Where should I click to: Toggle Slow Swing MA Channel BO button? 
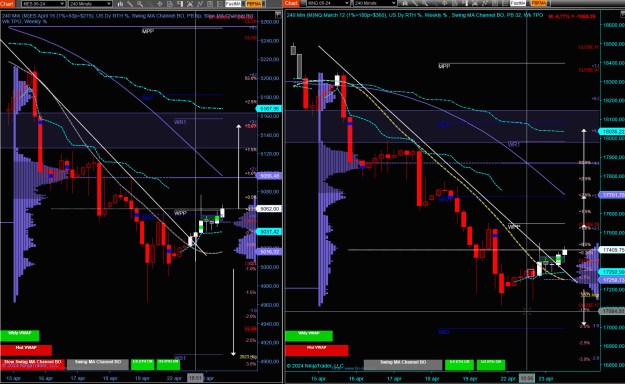32,364
